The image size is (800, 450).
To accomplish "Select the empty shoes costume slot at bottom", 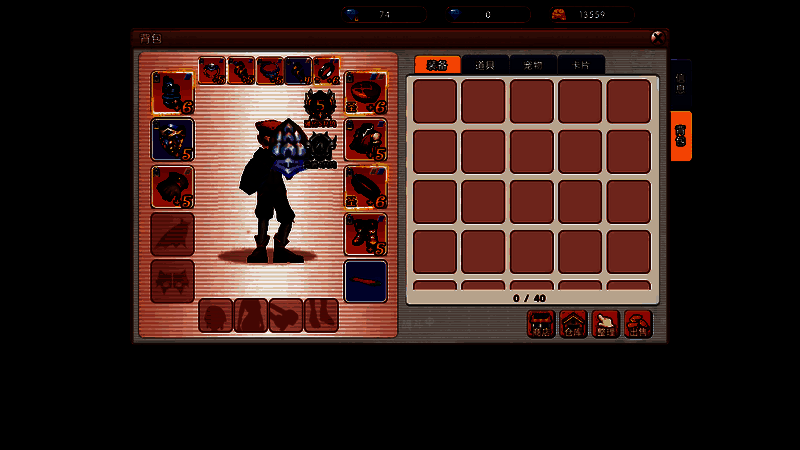I will point(320,316).
